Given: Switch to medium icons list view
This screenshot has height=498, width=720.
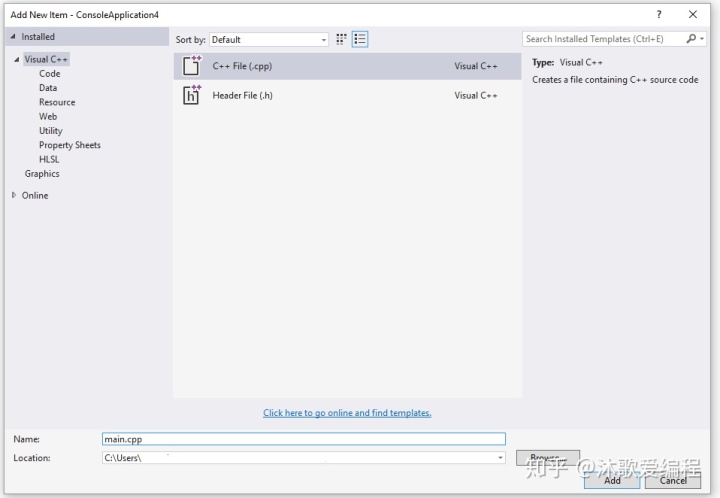Looking at the screenshot, I should pos(360,39).
